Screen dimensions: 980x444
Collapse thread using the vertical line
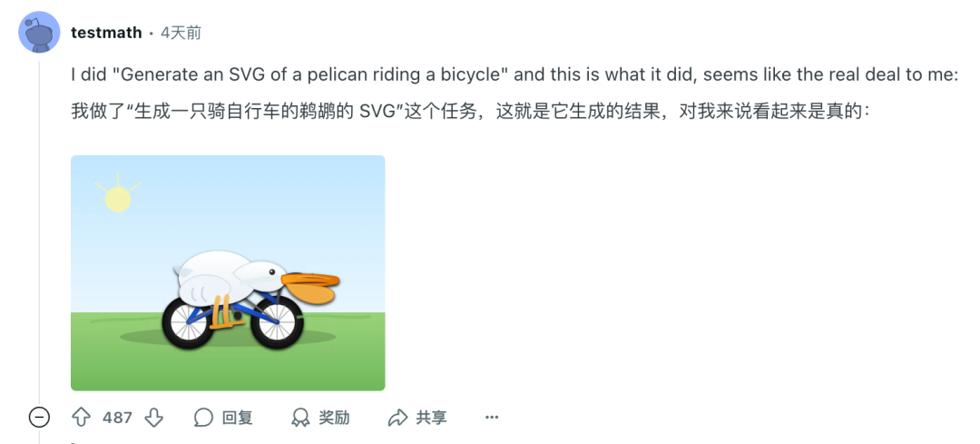pos(39,232)
